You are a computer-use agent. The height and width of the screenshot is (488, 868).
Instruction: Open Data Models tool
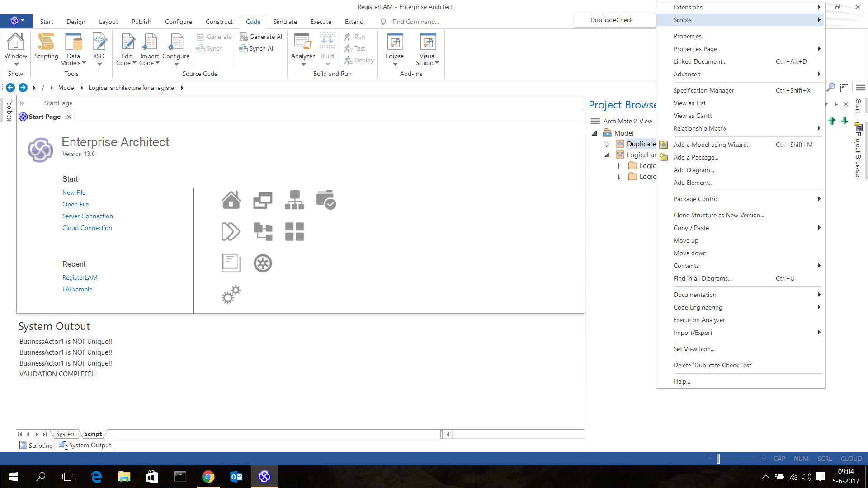(x=73, y=49)
